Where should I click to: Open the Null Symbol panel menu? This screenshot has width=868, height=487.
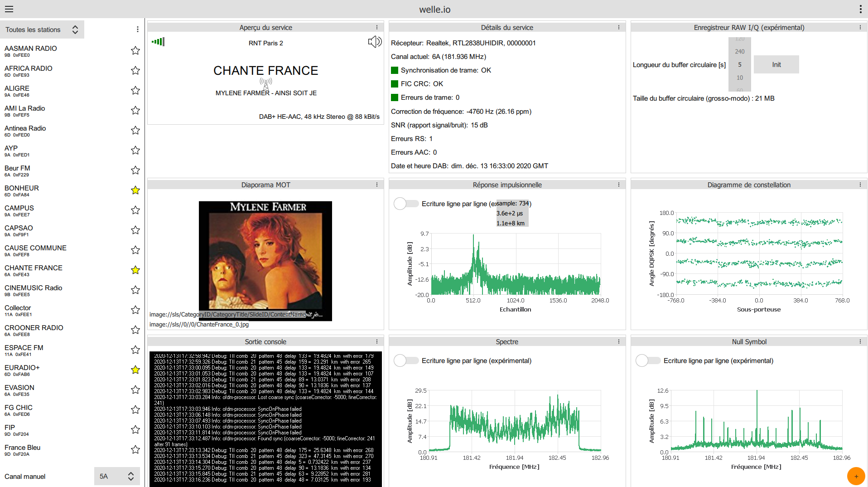point(860,341)
